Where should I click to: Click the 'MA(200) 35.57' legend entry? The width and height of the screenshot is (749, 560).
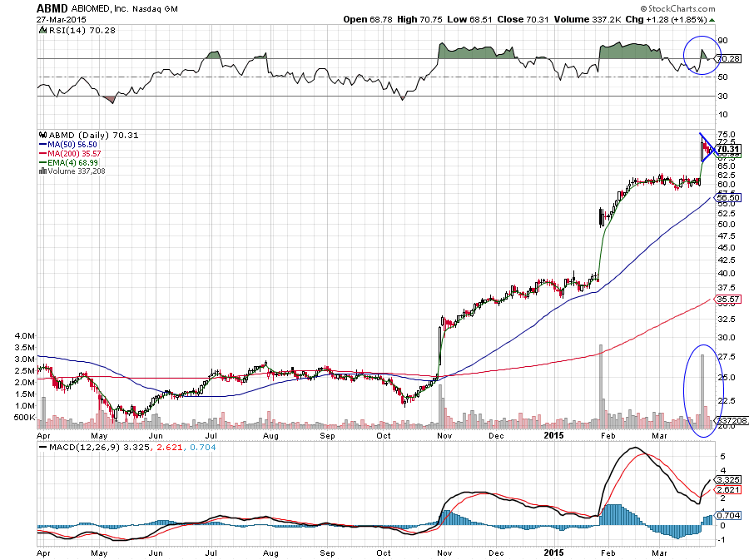[75, 154]
